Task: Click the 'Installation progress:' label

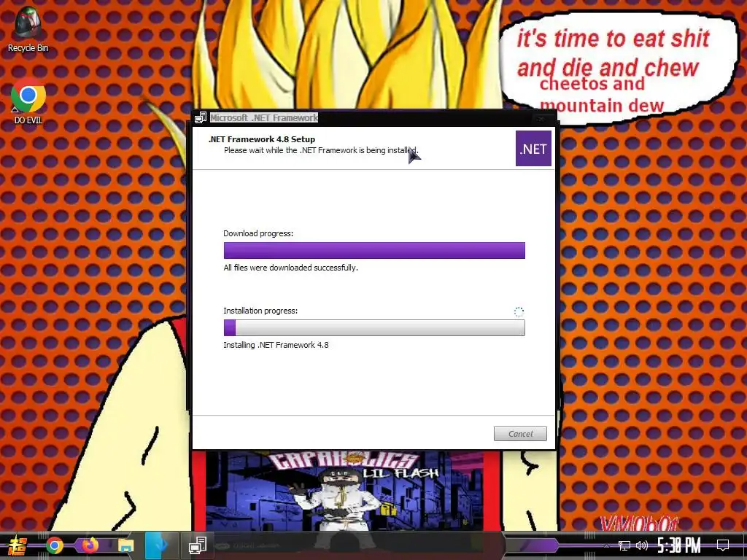Action: (260, 311)
